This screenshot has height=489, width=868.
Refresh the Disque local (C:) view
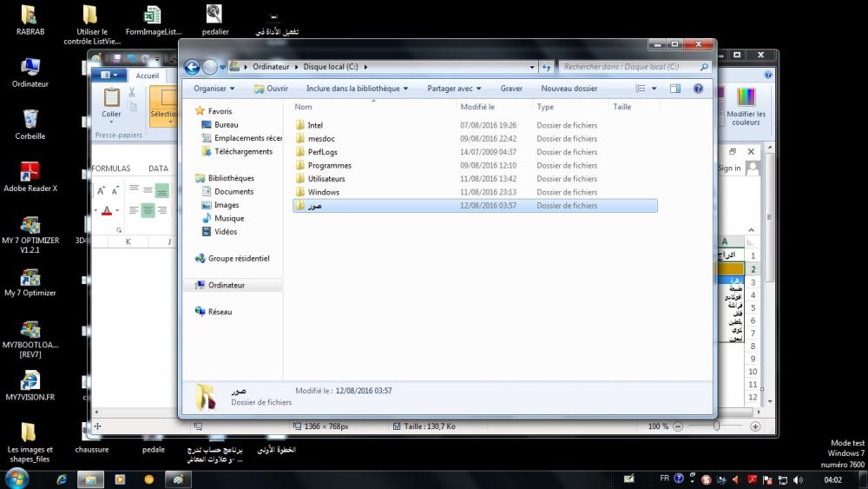(546, 67)
